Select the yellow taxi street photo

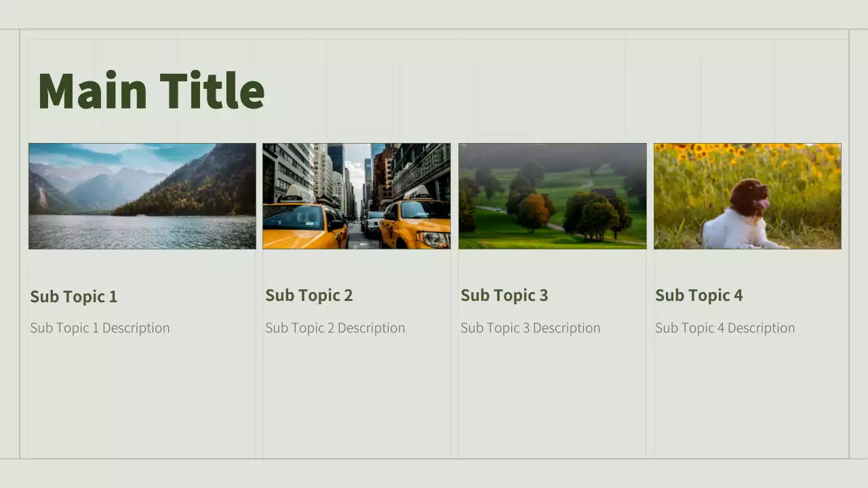[356, 196]
